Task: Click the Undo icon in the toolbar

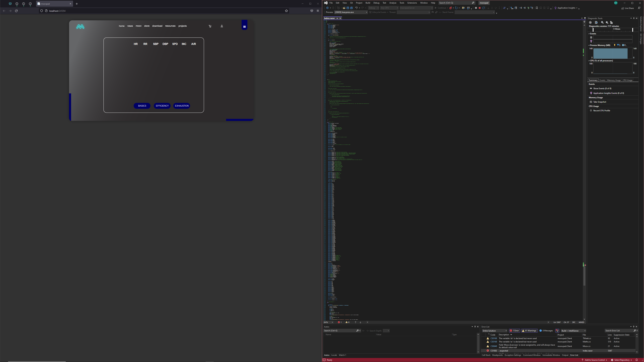Action: pyautogui.click(x=357, y=8)
